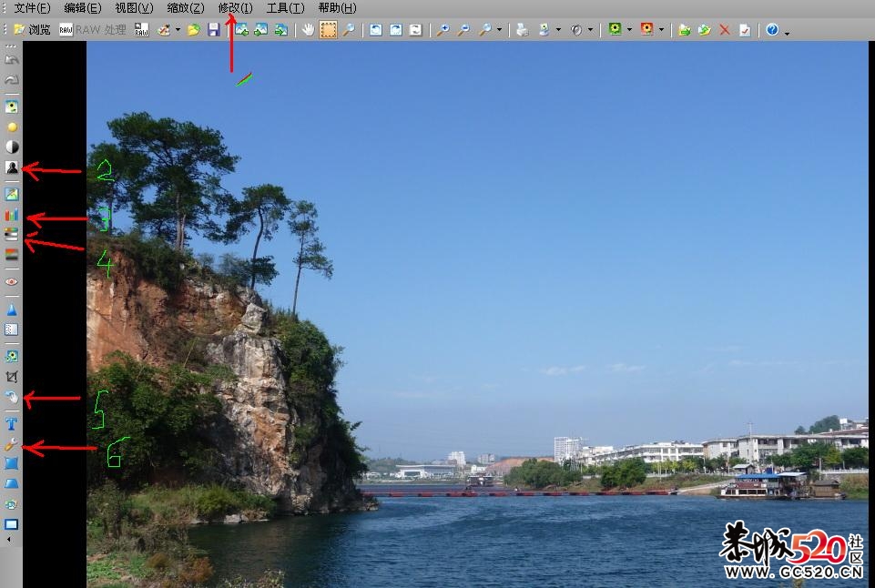Select the hand pan tool in toolbar

point(309,30)
